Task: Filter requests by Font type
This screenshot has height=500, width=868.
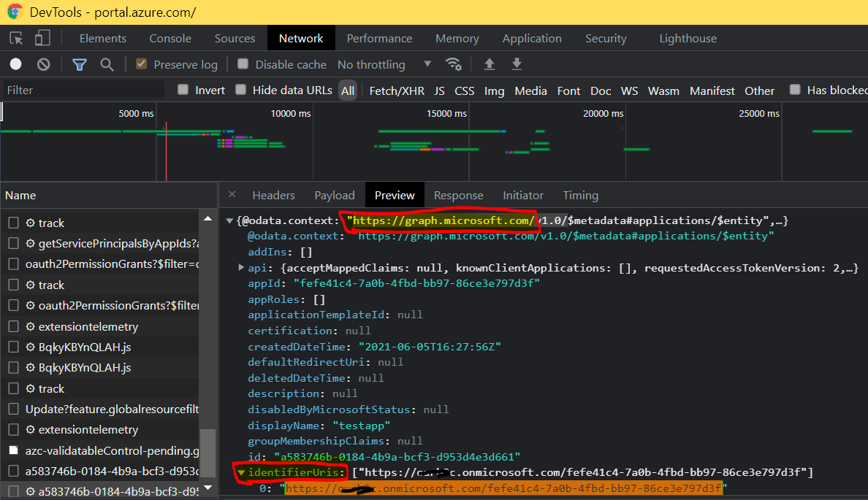Action: 568,91
